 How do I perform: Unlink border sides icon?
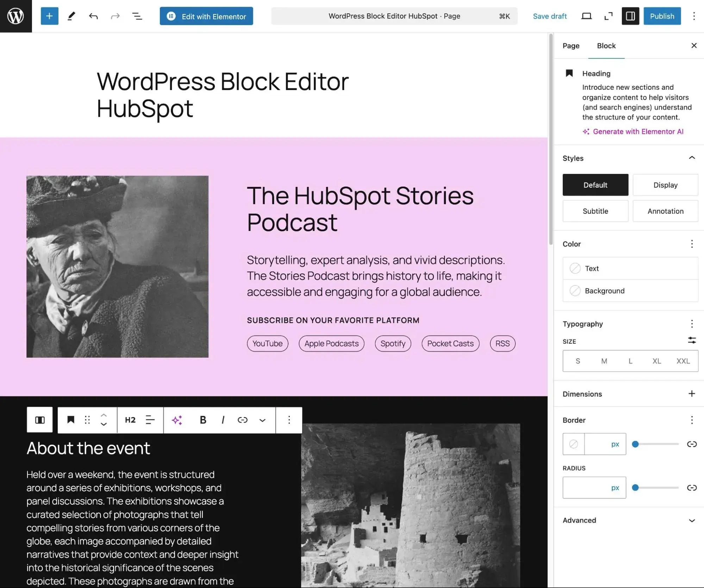click(692, 444)
